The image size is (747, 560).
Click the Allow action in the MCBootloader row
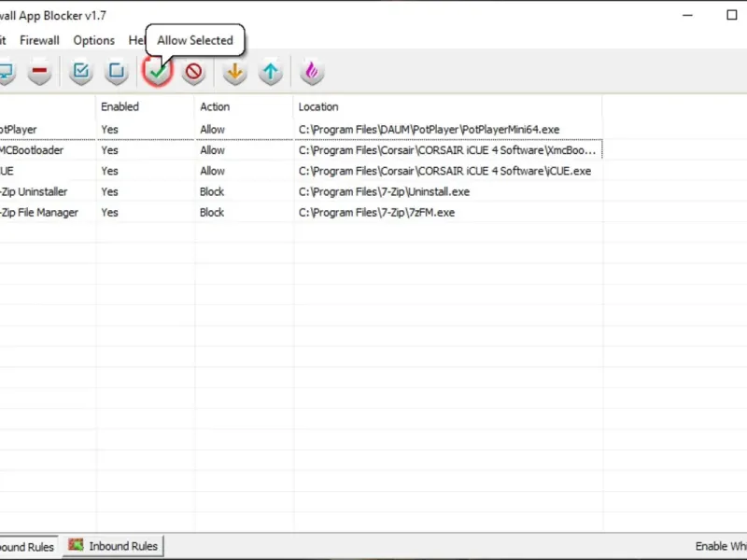tap(212, 150)
